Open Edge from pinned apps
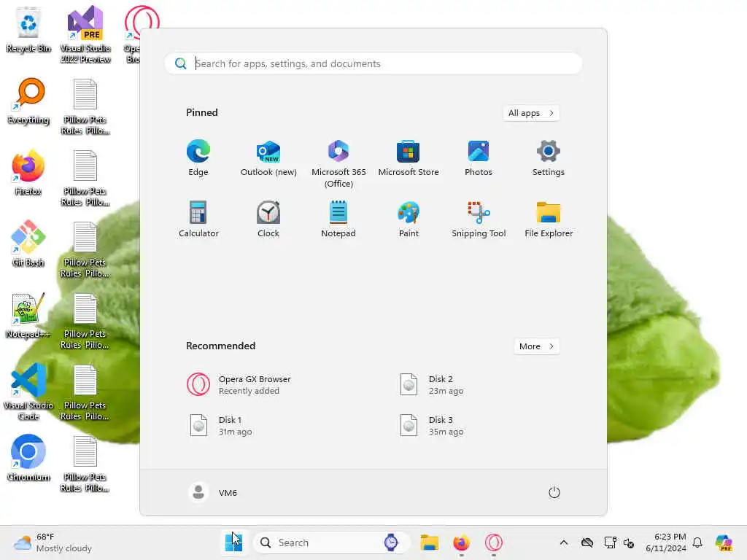Viewport: 747px width, 560px height. (x=198, y=158)
